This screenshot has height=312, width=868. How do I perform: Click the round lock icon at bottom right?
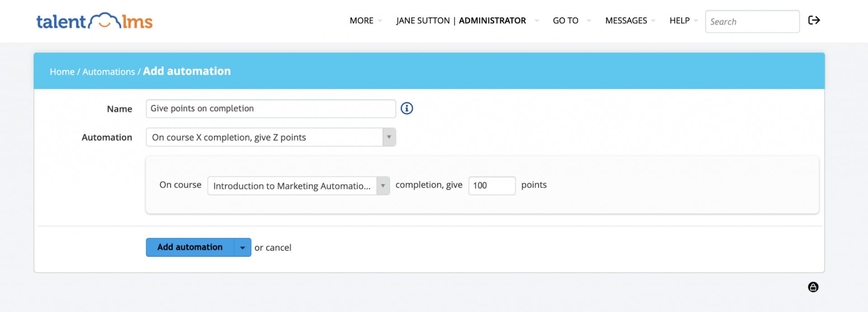[x=813, y=287]
